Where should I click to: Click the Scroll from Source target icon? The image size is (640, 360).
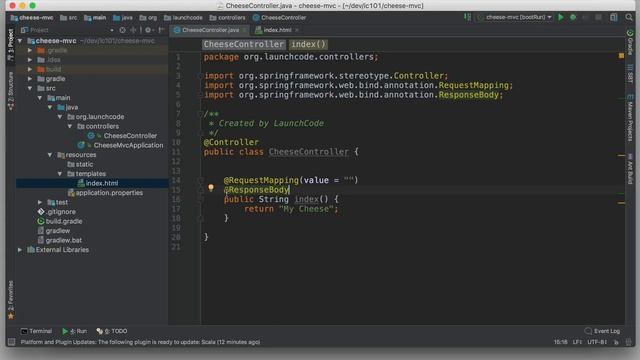pos(122,30)
